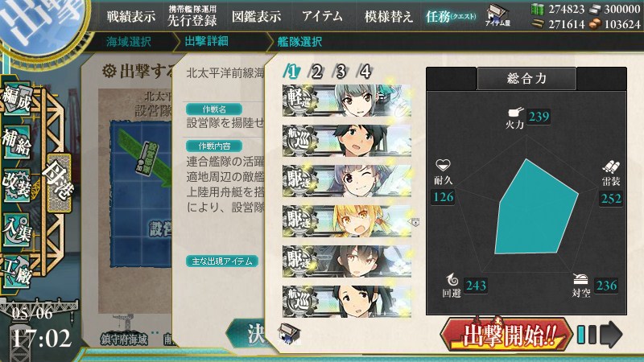Open the 任務(クエスト) quest menu
The width and height of the screenshot is (644, 362).
451,16
